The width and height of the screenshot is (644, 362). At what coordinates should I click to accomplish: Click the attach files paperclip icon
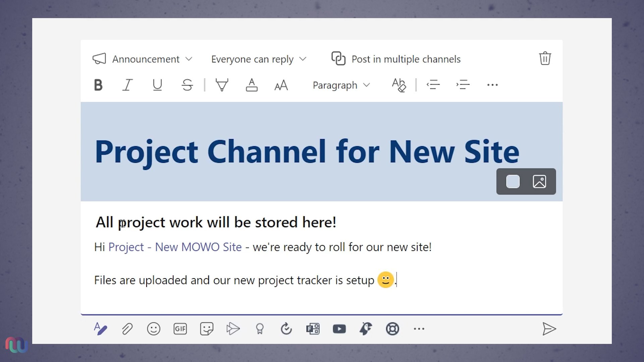(127, 329)
